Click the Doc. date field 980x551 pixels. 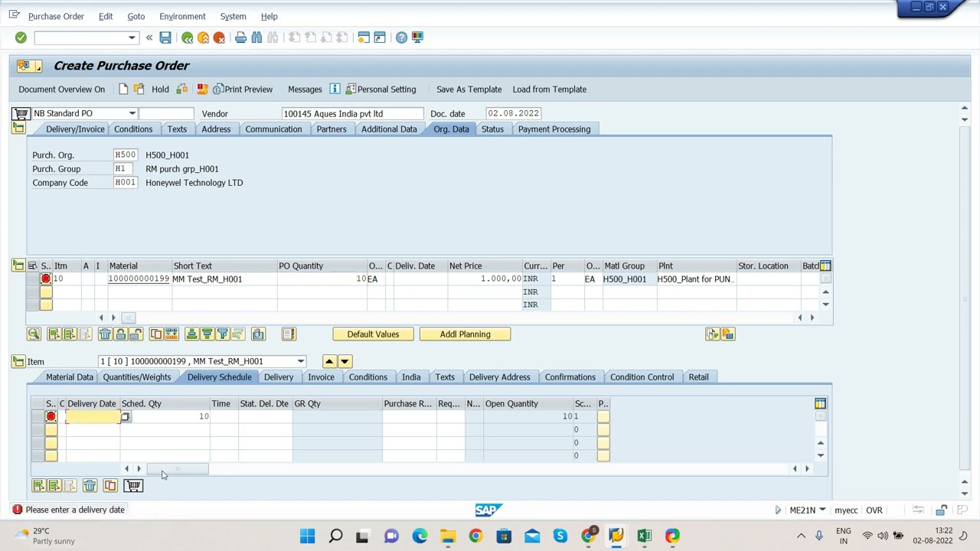pyautogui.click(x=514, y=113)
